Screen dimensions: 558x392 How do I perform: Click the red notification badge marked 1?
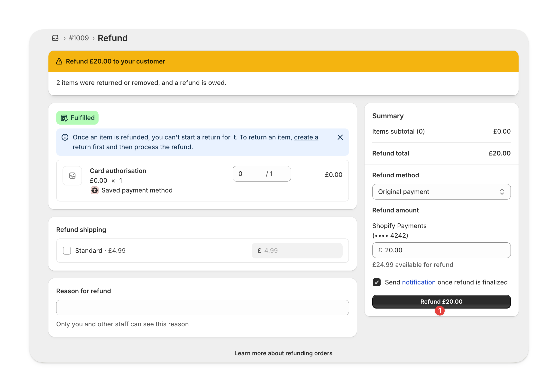pyautogui.click(x=439, y=311)
